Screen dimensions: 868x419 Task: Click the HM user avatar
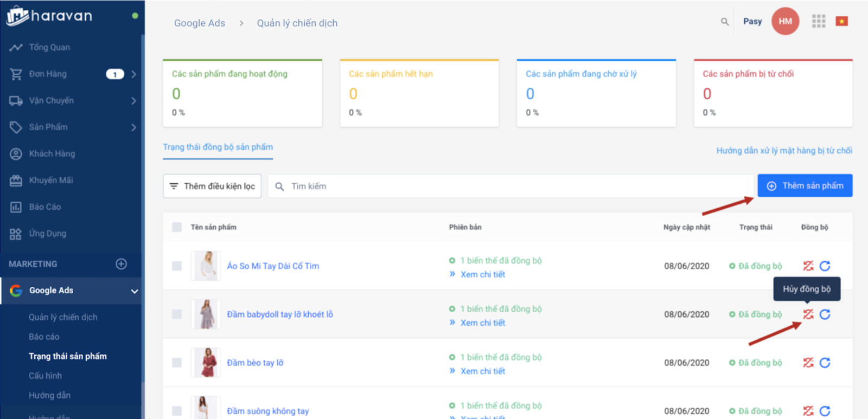pos(785,21)
